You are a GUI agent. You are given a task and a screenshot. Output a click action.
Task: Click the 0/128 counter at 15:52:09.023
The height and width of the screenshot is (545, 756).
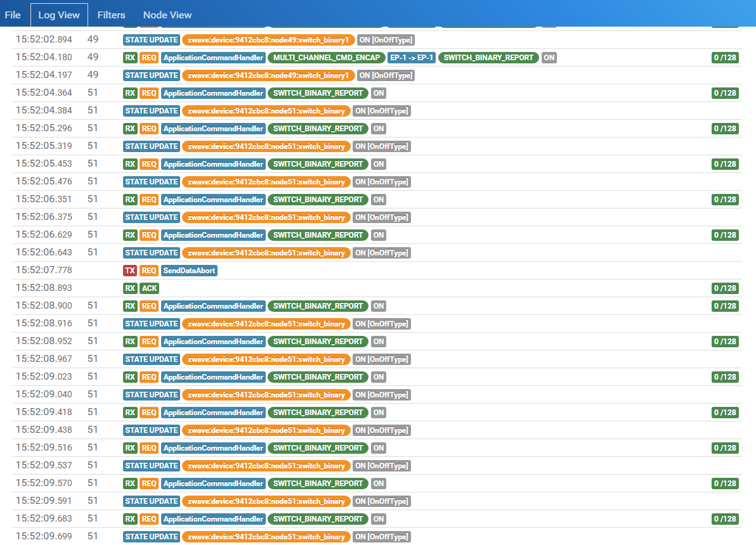(725, 377)
